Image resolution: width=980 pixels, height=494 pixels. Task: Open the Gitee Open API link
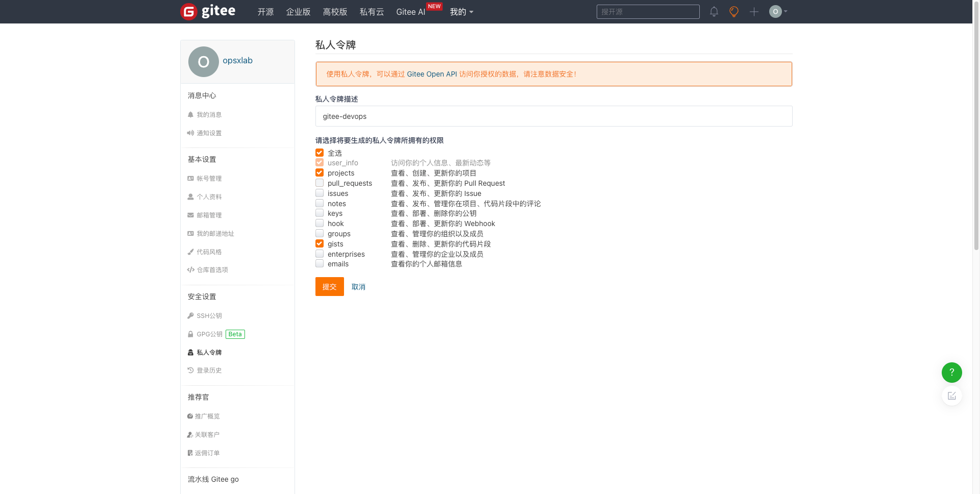point(432,74)
